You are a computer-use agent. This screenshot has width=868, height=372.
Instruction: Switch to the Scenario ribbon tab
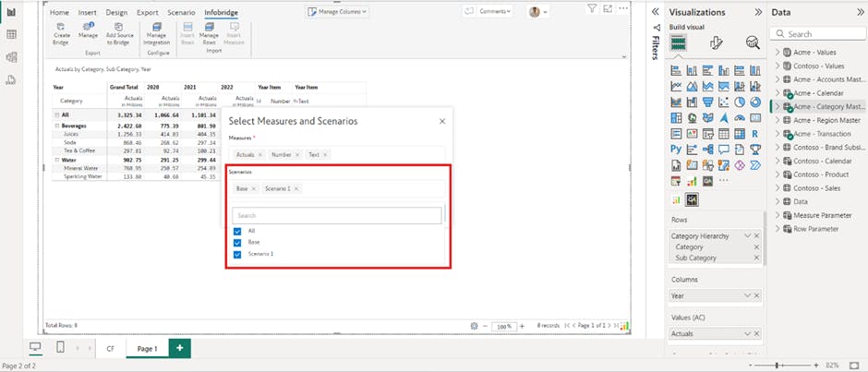181,13
